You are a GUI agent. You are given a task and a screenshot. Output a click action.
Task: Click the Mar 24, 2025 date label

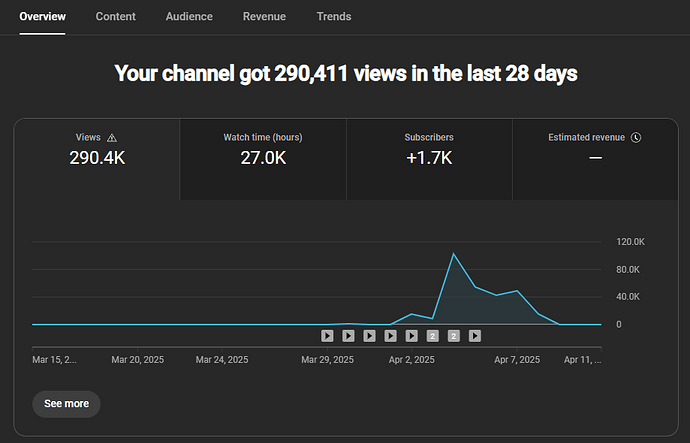click(222, 360)
